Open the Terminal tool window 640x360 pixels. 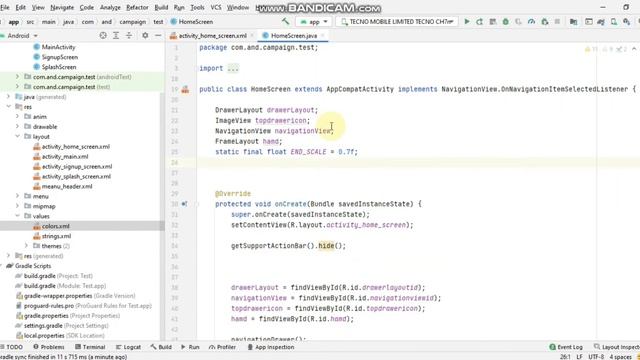(x=90, y=347)
